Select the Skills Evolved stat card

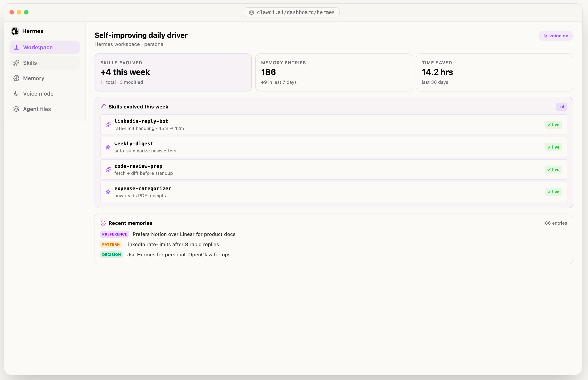point(173,72)
